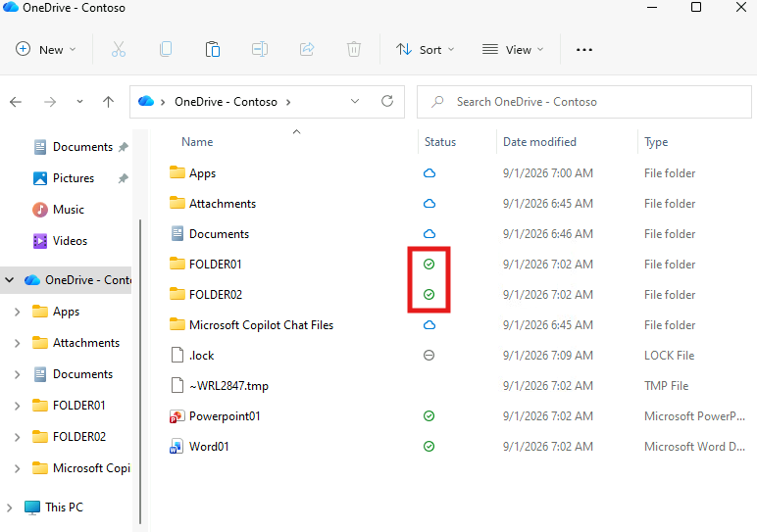Sort by the Status column header
Screen dimensions: 757x532
(440, 142)
